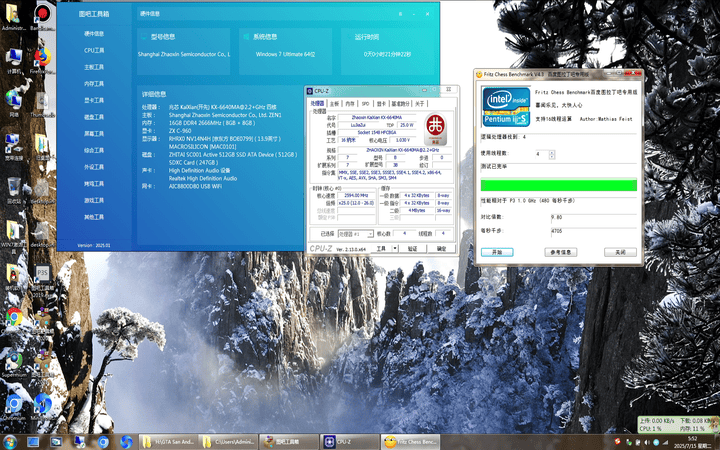The image size is (720, 450).
Task: Select 游戏工具 in the 图吧工具箱 sidebar
Action: pyautogui.click(x=94, y=200)
